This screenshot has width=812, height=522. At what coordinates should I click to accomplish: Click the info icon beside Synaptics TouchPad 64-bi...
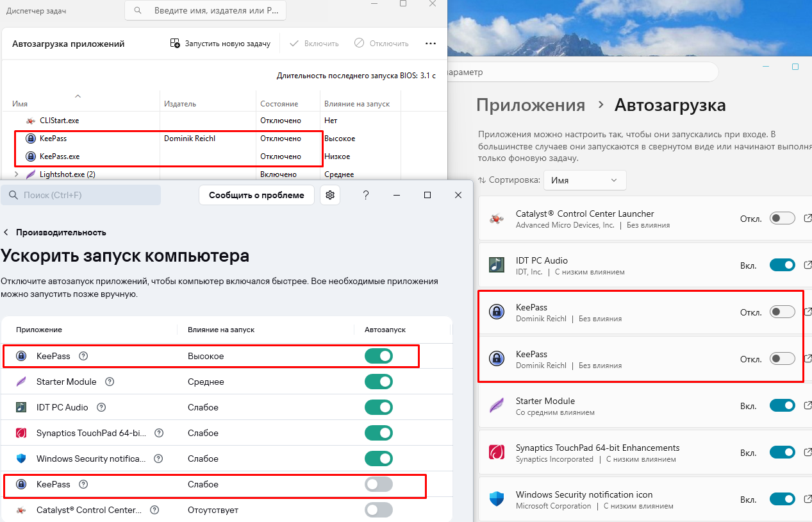(x=159, y=433)
